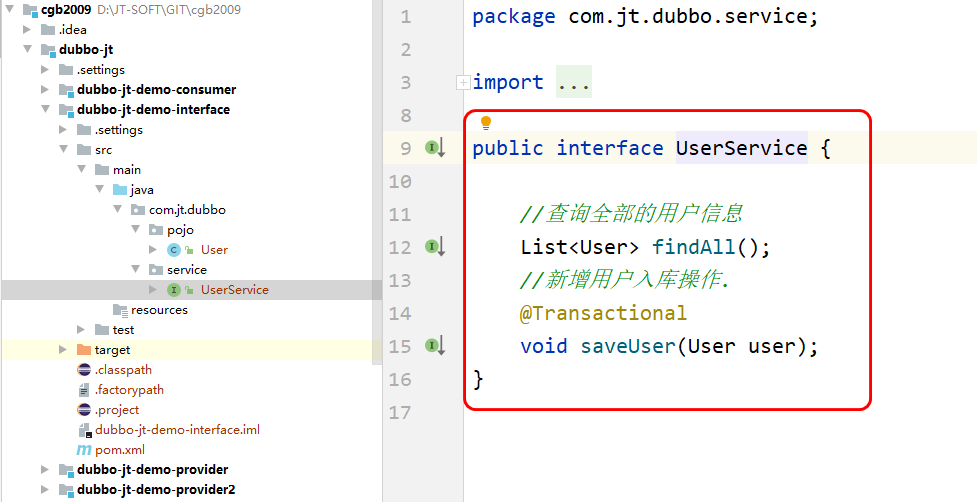Click the com.jt.dubbo package icon
This screenshot has width=977, height=502.
click(x=138, y=210)
